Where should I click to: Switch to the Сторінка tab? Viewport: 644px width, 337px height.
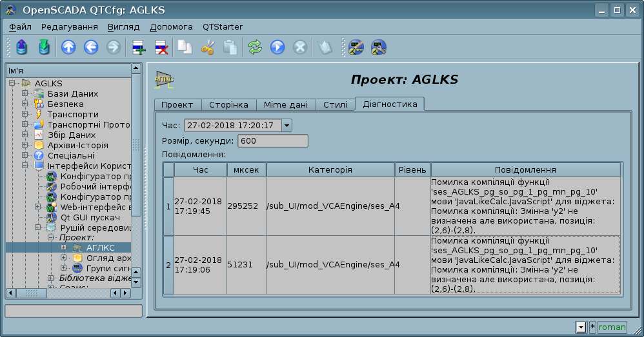[x=229, y=104]
